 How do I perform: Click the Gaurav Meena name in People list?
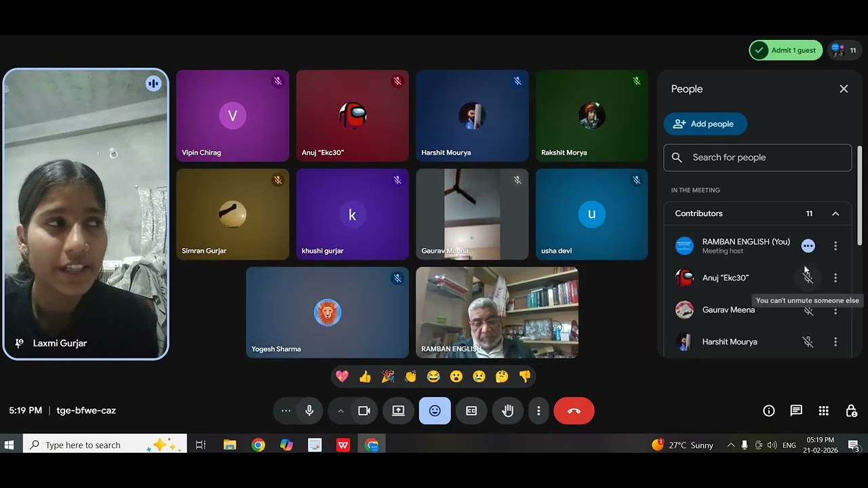click(728, 310)
